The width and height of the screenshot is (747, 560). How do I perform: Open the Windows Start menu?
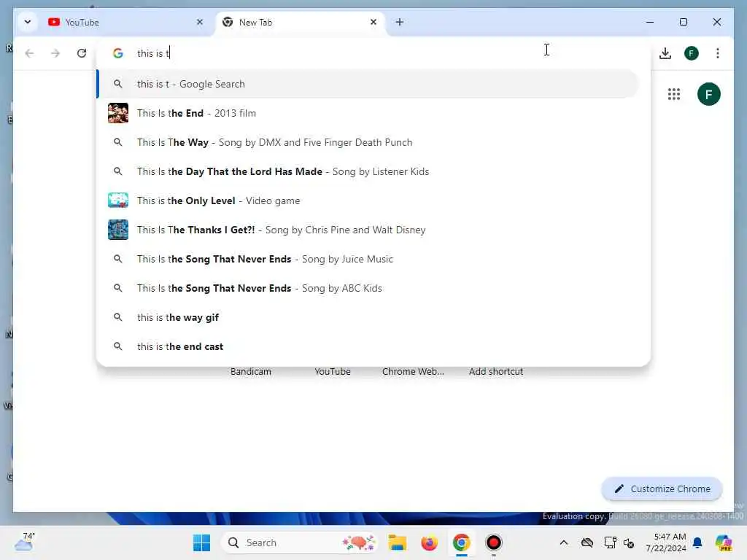coord(201,542)
